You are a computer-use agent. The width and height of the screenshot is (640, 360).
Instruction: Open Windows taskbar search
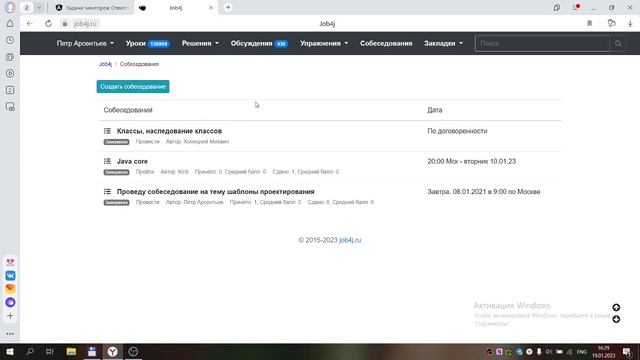30,351
